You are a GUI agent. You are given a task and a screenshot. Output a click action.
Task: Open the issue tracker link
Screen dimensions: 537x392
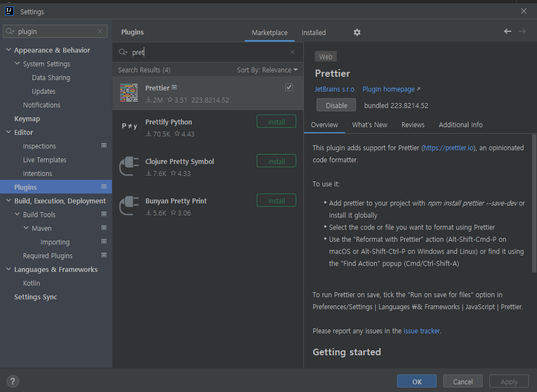click(422, 331)
